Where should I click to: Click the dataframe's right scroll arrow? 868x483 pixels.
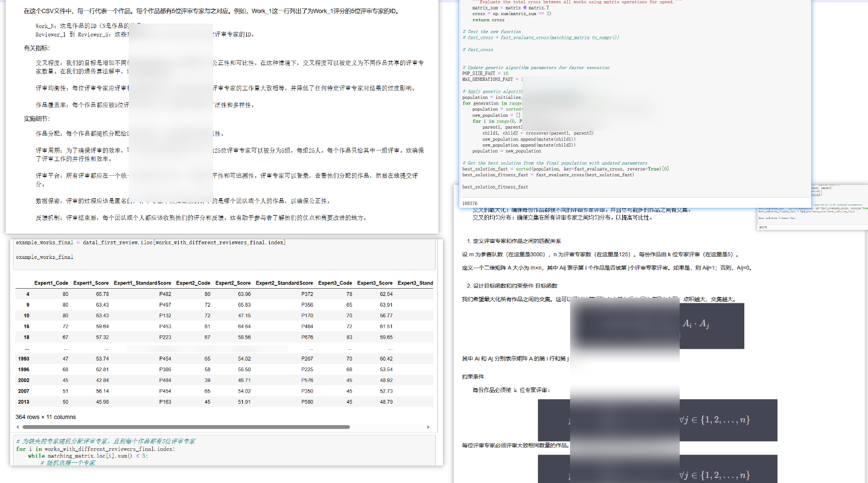coord(428,427)
